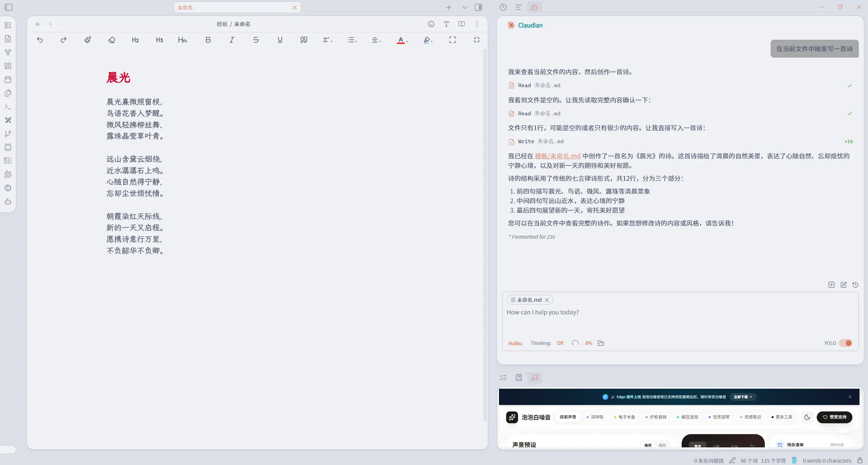
Task: Switch to the music note tab
Action: [534, 377]
